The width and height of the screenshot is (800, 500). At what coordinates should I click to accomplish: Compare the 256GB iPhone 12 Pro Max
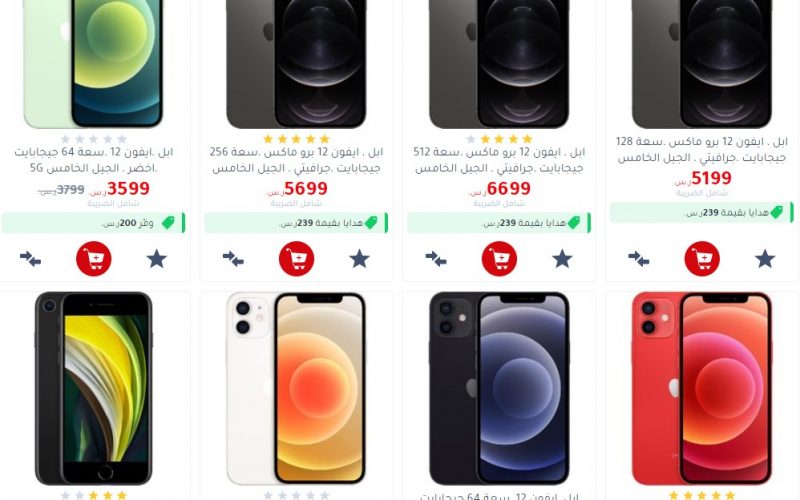click(x=233, y=259)
